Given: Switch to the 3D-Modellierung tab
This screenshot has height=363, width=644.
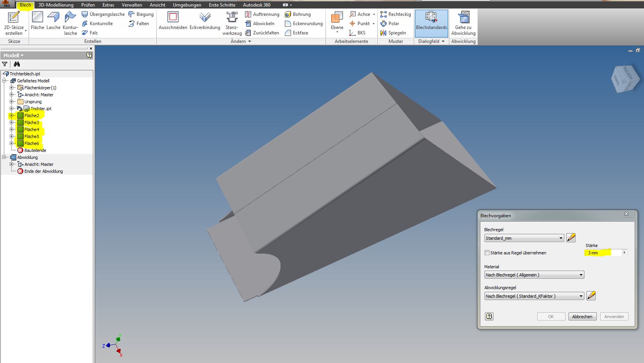Looking at the screenshot, I should (x=56, y=5).
